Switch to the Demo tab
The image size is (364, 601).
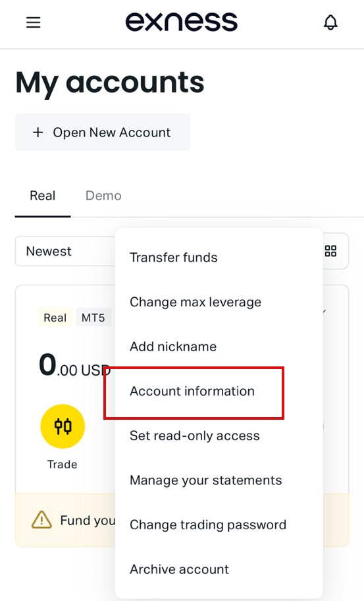tap(103, 196)
